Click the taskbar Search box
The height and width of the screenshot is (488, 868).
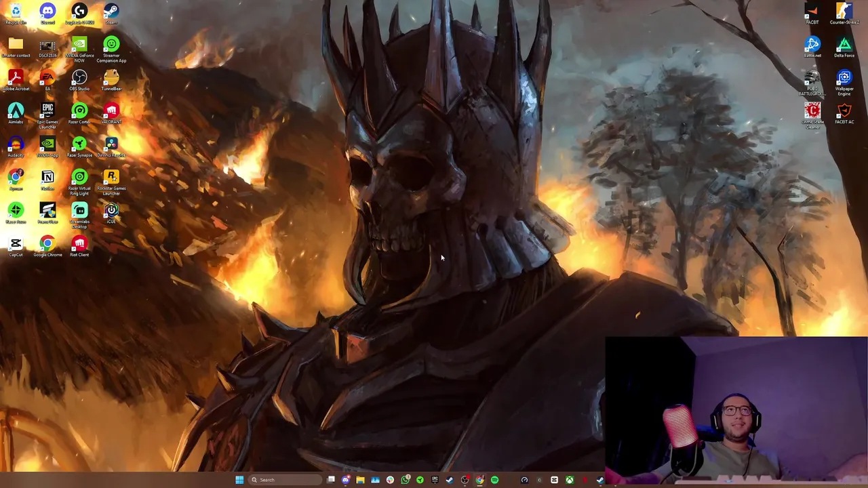coord(285,480)
